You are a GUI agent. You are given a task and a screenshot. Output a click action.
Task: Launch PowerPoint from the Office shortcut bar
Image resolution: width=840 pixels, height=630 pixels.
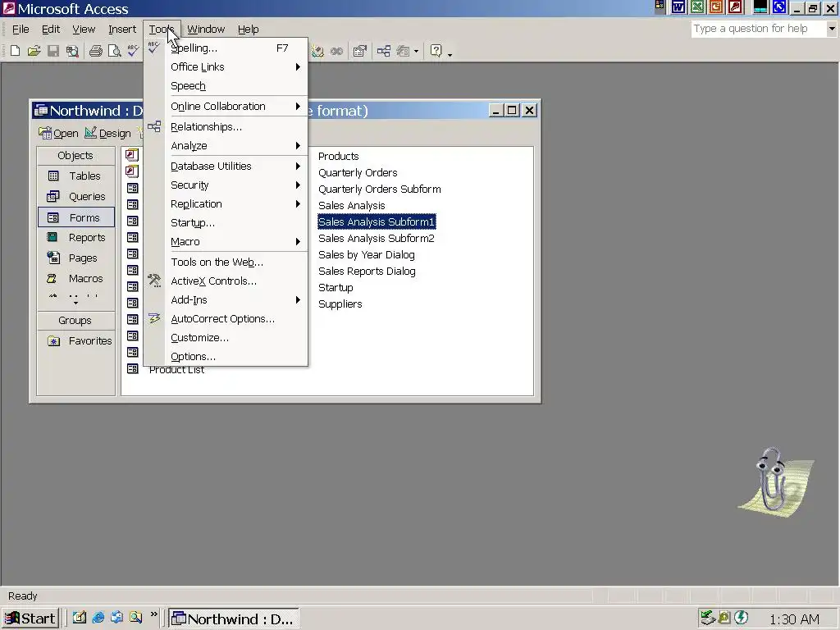pos(715,7)
